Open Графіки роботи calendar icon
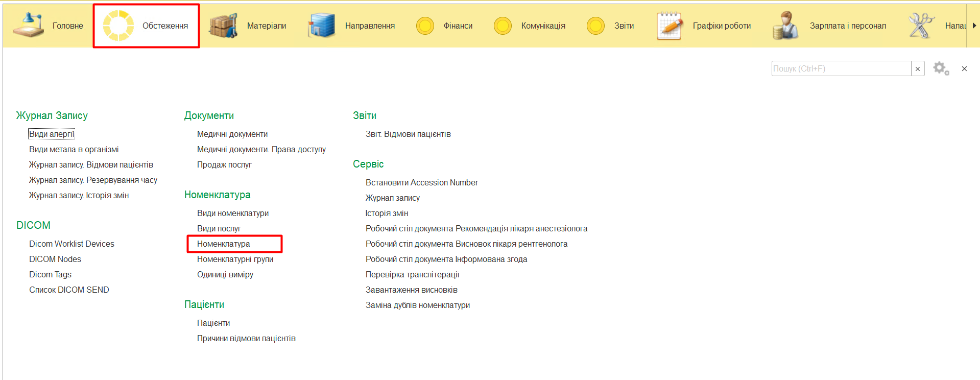980x380 pixels. point(670,26)
